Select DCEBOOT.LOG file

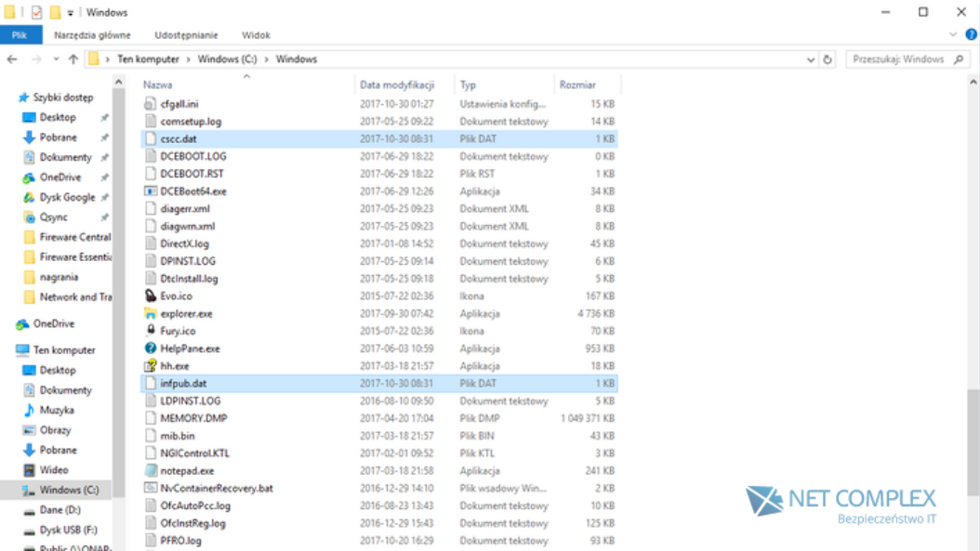(x=193, y=156)
